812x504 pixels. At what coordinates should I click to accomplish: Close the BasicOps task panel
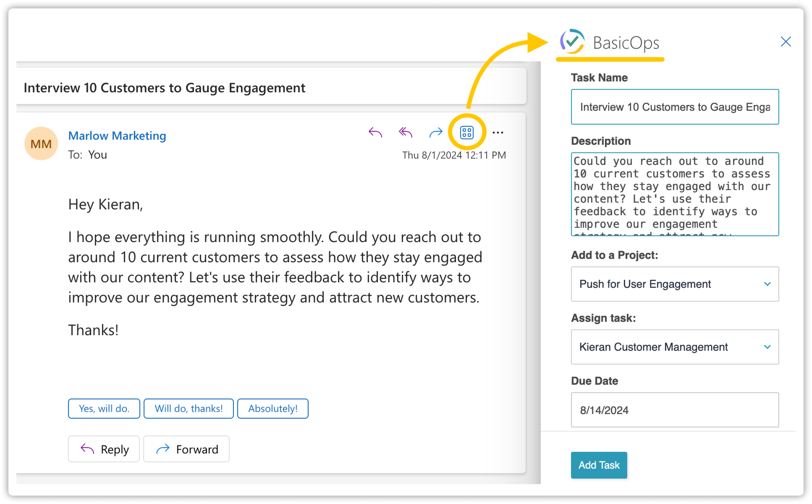[786, 42]
